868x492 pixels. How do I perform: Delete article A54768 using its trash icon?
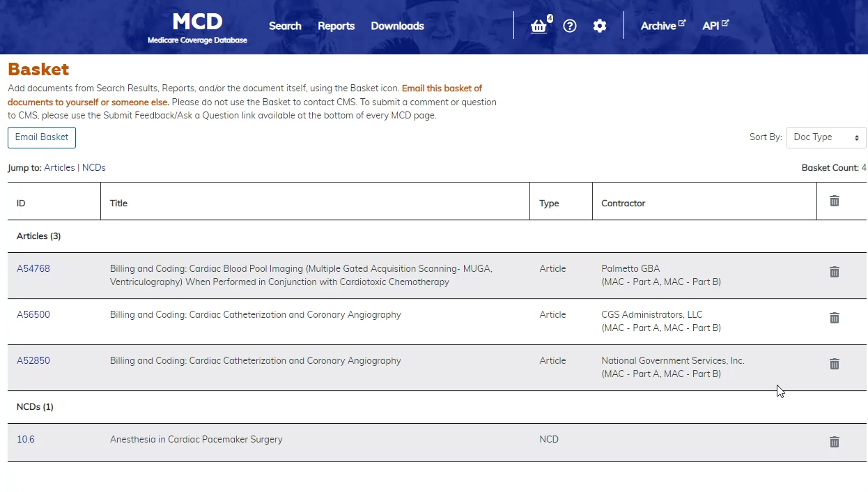[x=834, y=272]
